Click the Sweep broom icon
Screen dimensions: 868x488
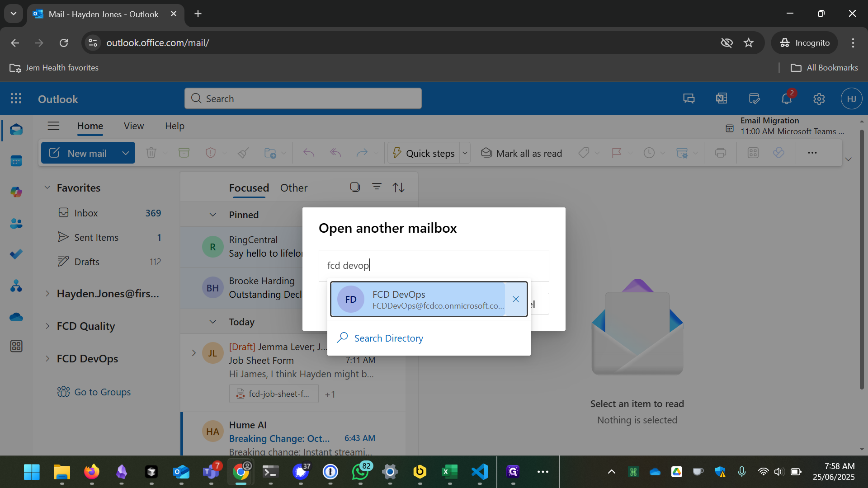coord(243,153)
